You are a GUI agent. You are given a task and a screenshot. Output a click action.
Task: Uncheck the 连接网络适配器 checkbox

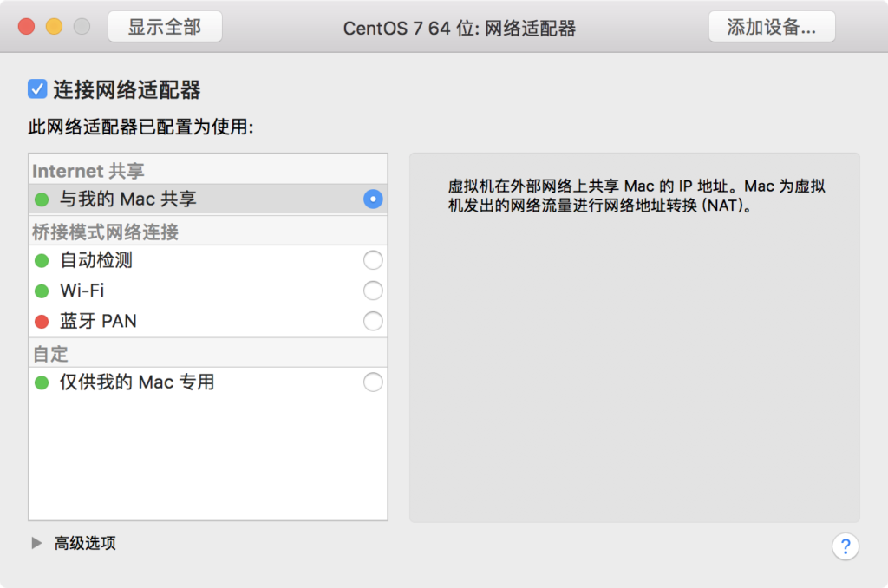point(37,89)
